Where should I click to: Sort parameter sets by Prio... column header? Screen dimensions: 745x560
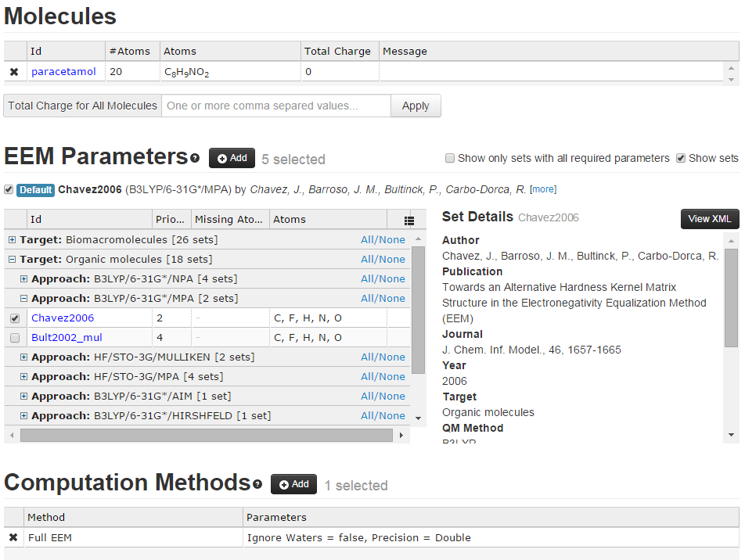coord(171,220)
